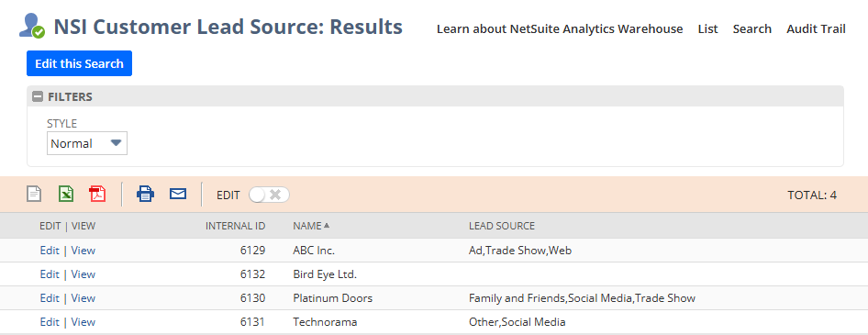
Task: Click the Edit this Search button
Action: [x=79, y=63]
